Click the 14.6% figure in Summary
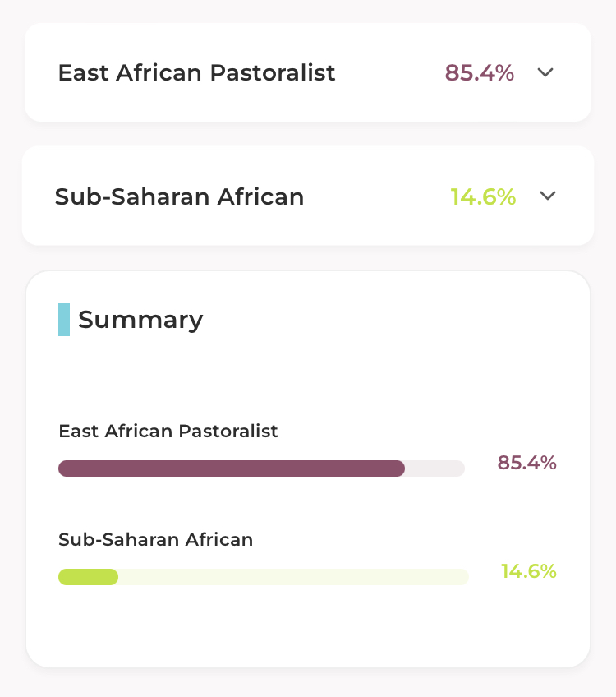This screenshot has width=616, height=697. pos(528,571)
